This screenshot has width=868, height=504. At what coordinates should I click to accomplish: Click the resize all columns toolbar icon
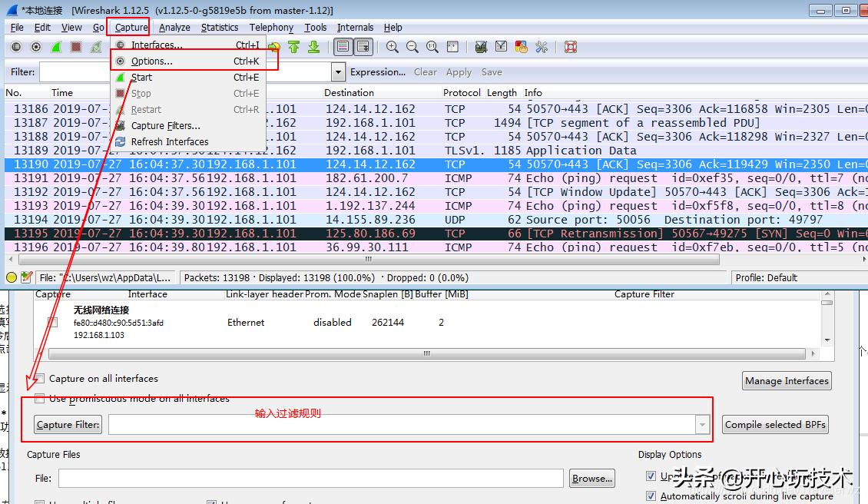[452, 47]
